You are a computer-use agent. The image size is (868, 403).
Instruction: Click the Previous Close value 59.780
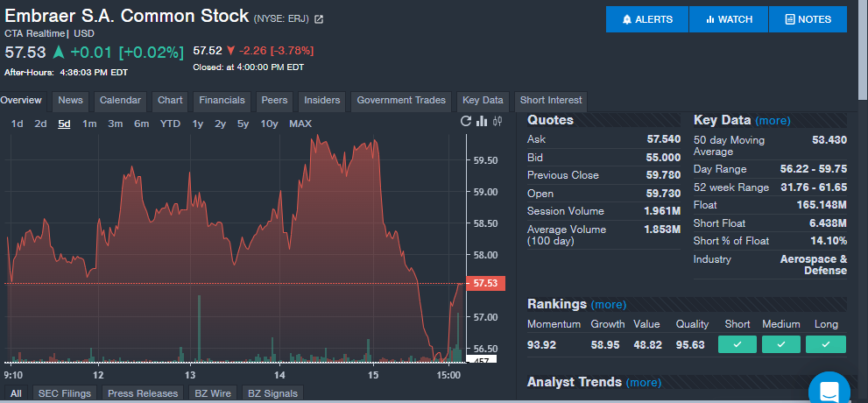(664, 175)
